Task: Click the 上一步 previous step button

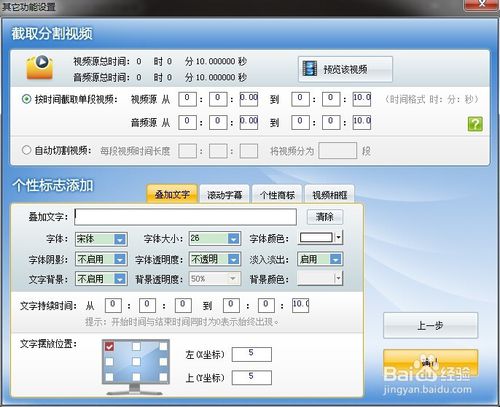Action: tap(430, 325)
